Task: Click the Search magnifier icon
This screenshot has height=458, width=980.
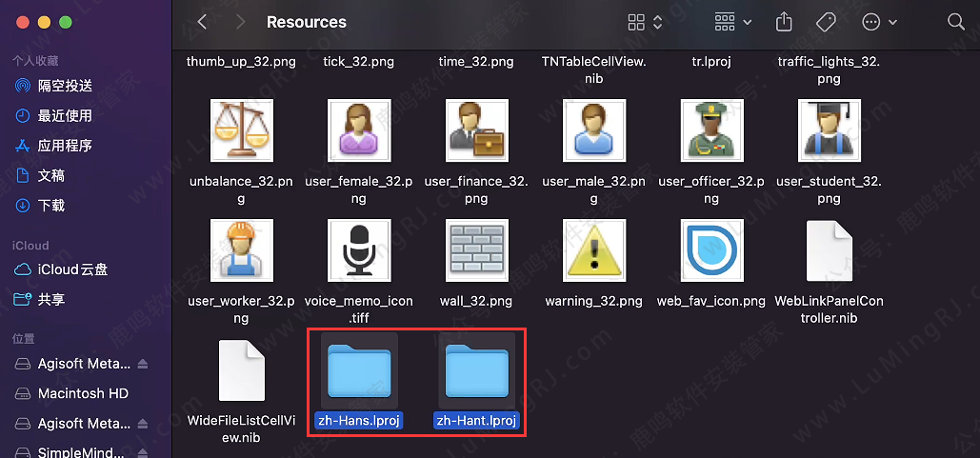Action: click(956, 21)
